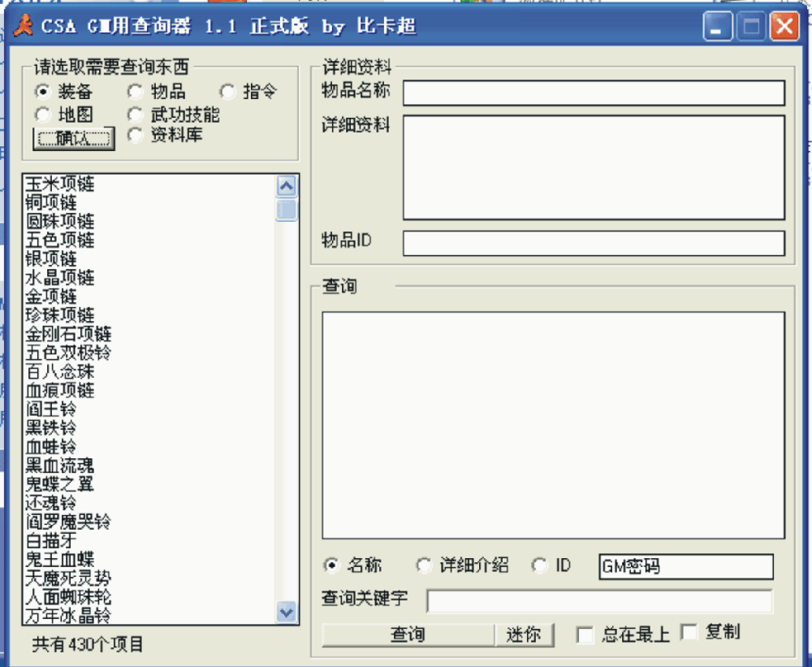Click the 查询 search button
The image size is (812, 667).
click(x=408, y=635)
